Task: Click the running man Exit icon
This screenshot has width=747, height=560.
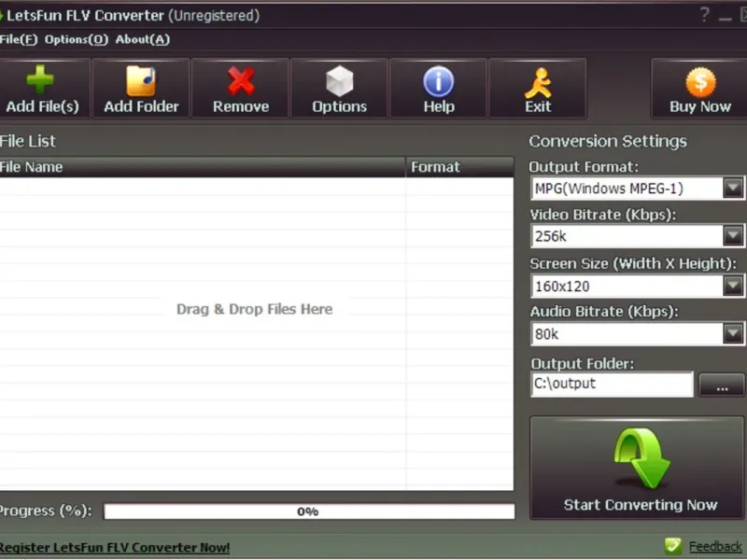Action: point(538,82)
